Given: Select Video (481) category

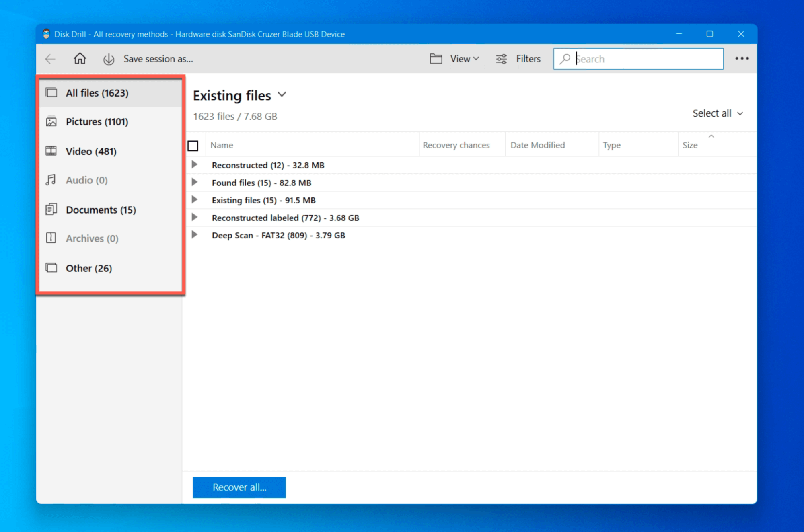Looking at the screenshot, I should click(111, 151).
